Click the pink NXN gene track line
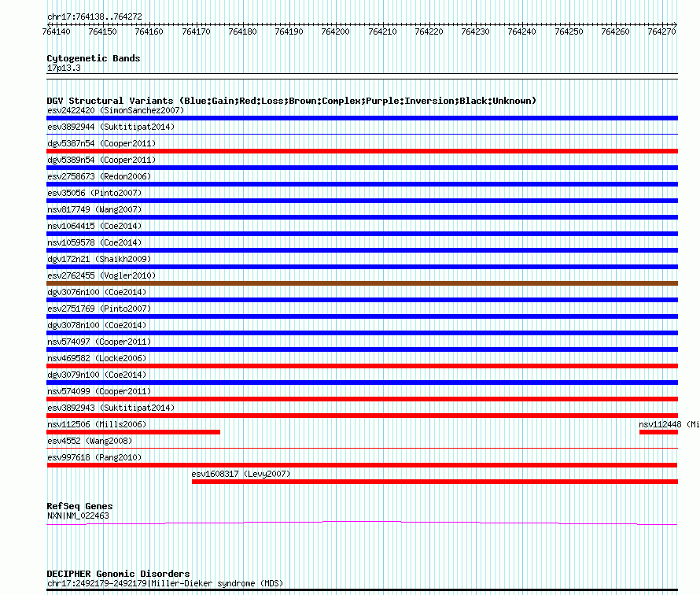This screenshot has width=700, height=595. pos(362,523)
